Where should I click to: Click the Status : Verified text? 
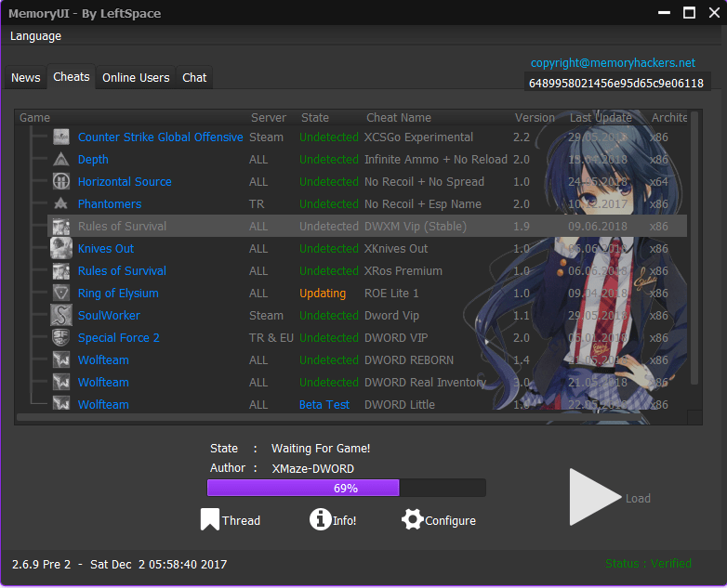pos(648,564)
